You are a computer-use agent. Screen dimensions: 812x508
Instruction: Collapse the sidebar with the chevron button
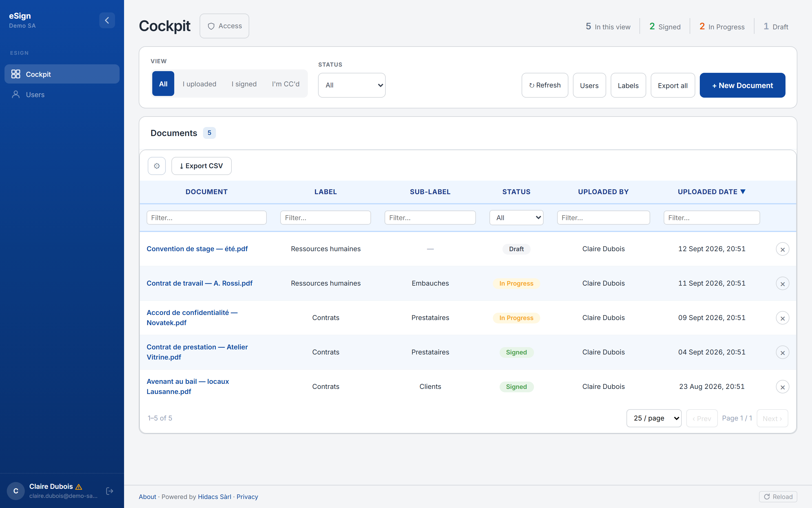[107, 21]
